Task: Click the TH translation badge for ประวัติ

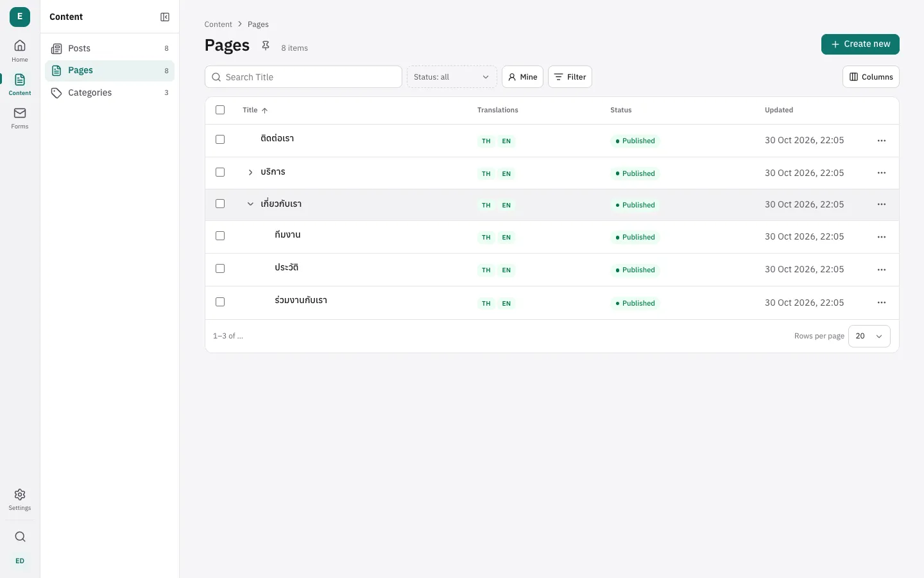Action: pos(486,270)
